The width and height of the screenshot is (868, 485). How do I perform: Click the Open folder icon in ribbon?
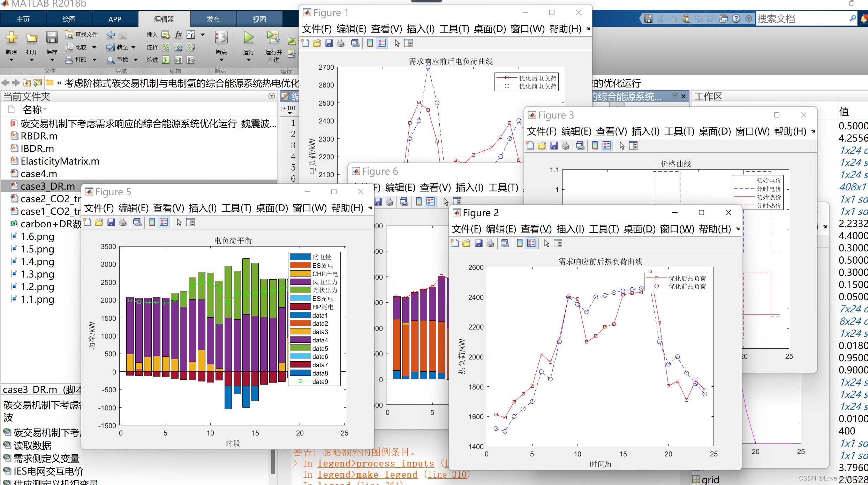[31, 37]
